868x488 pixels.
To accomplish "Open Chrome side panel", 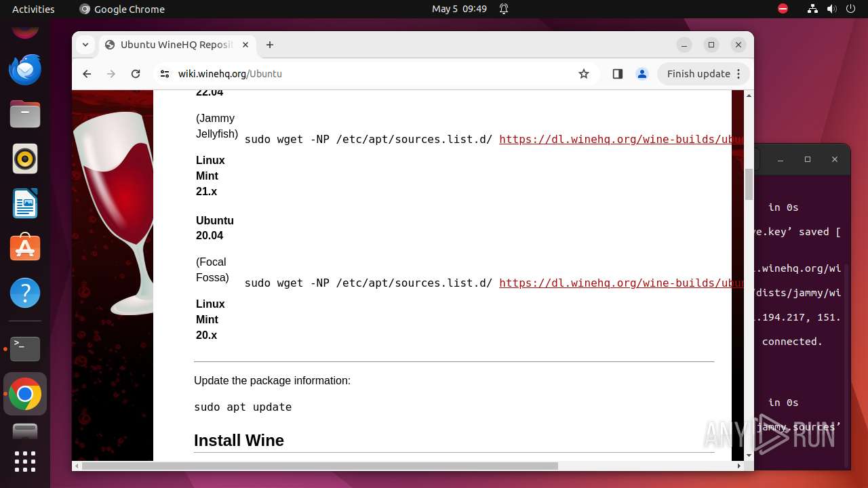I will click(617, 74).
